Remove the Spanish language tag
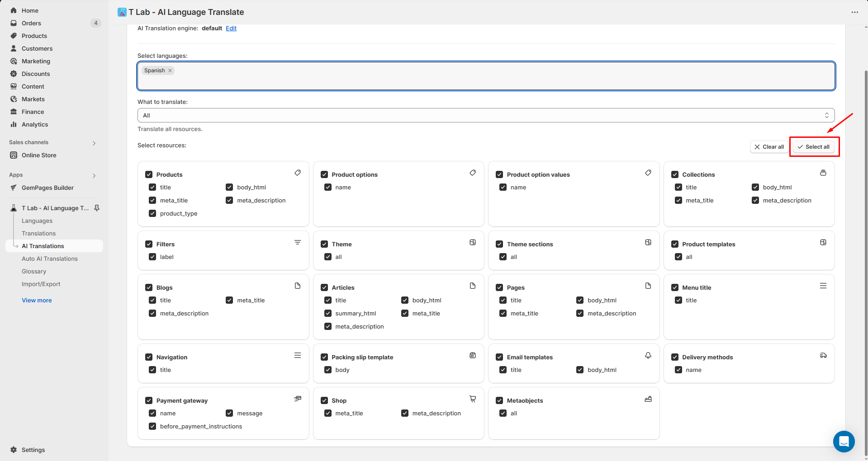Viewport: 868px width, 461px height. pos(170,70)
